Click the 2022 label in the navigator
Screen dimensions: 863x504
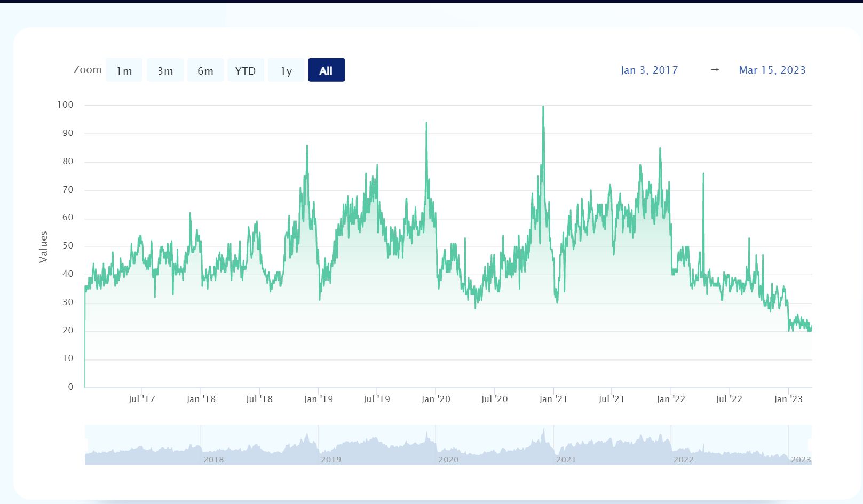point(684,459)
